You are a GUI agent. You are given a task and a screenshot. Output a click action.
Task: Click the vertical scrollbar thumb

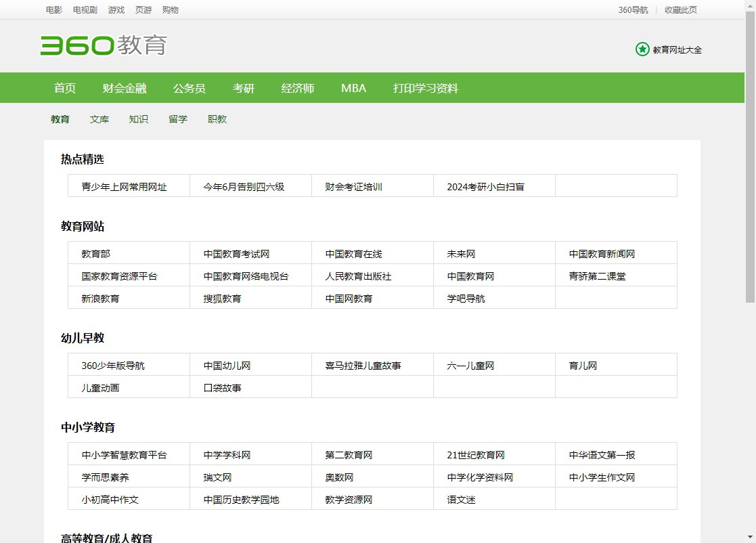(x=750, y=156)
